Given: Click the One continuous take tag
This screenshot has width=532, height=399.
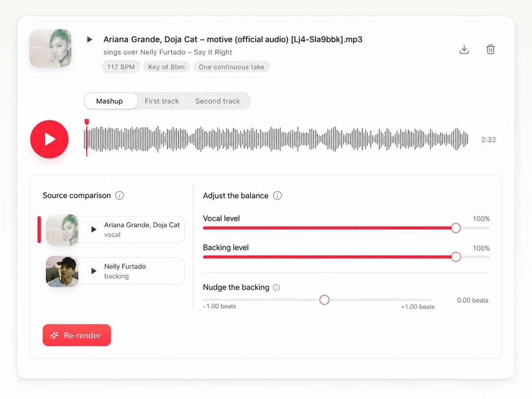Looking at the screenshot, I should tap(231, 67).
